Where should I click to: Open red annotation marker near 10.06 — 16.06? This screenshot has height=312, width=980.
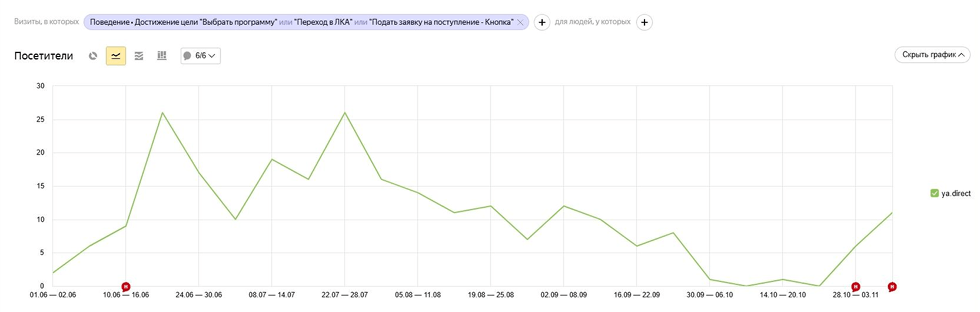125,287
